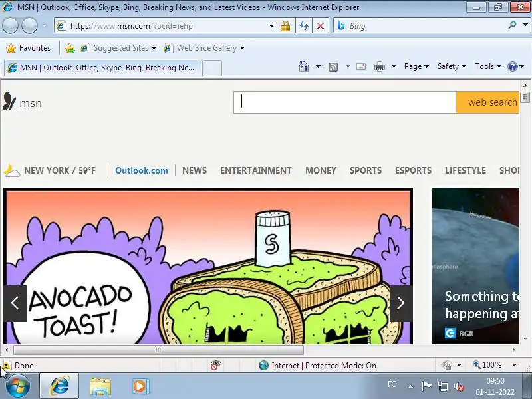This screenshot has width=532, height=399.
Task: Click the vertical scrollbar thumb
Action: pos(525,97)
